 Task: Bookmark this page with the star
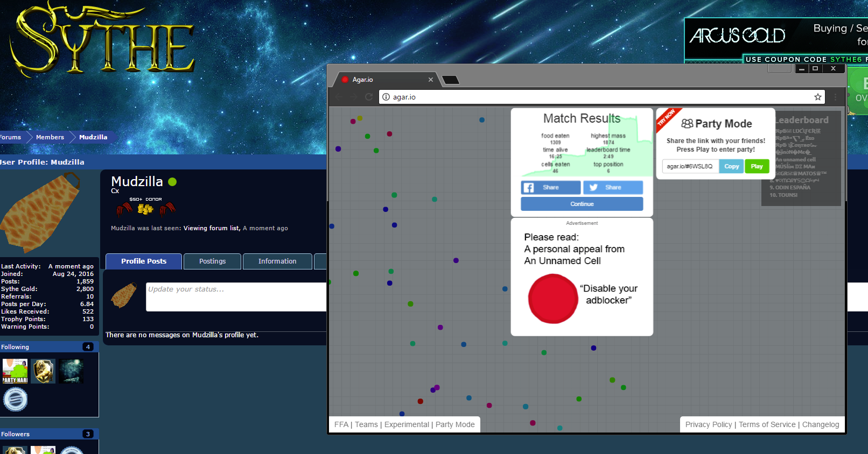coord(818,97)
